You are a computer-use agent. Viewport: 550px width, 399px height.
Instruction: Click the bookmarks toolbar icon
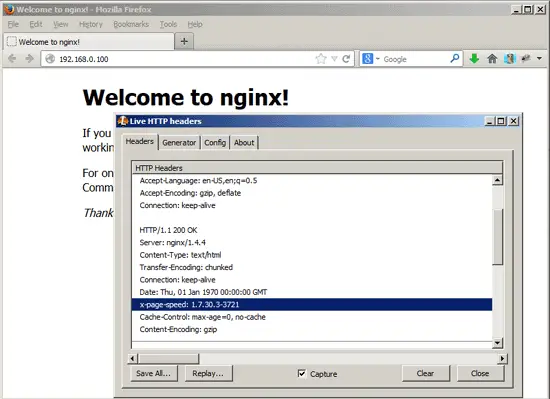[509, 59]
